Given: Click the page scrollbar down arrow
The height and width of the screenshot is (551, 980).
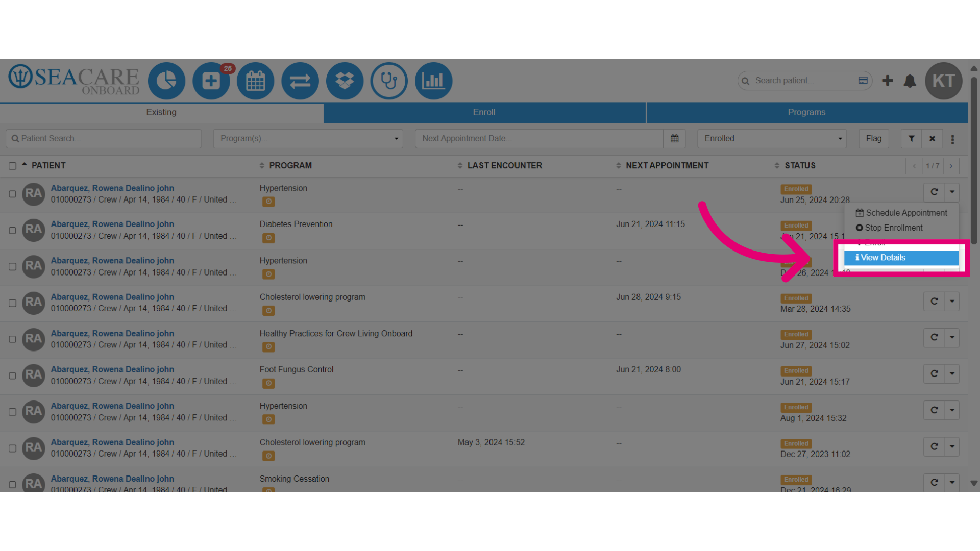Looking at the screenshot, I should 974,483.
